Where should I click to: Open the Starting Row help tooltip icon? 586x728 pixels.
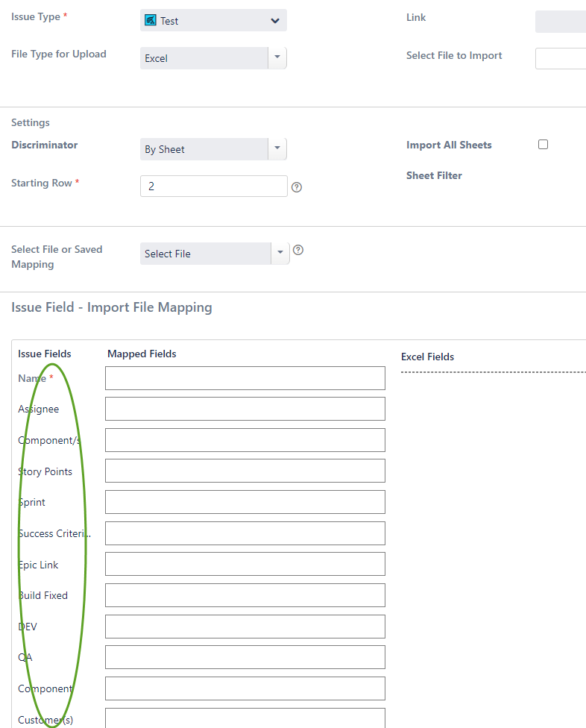296,186
